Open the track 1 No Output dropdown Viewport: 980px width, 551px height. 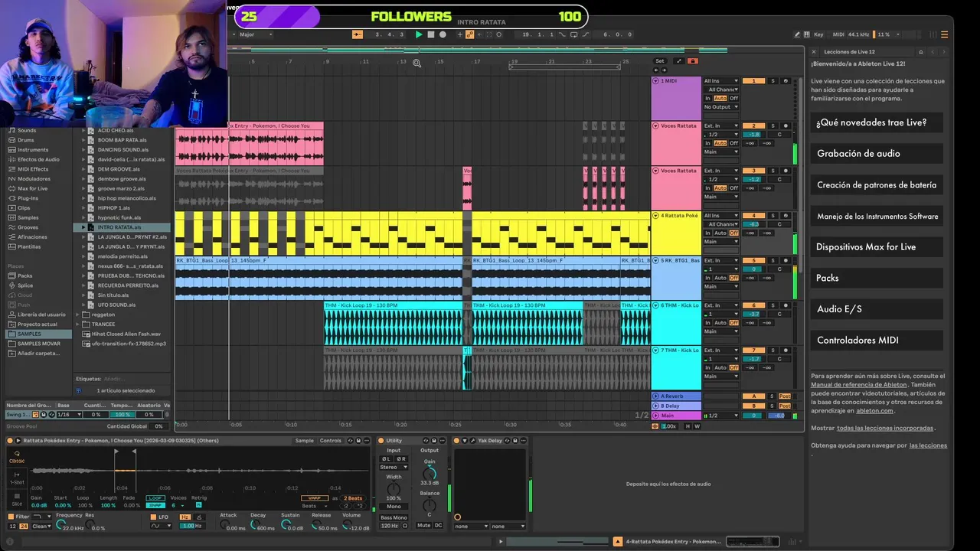tap(721, 107)
